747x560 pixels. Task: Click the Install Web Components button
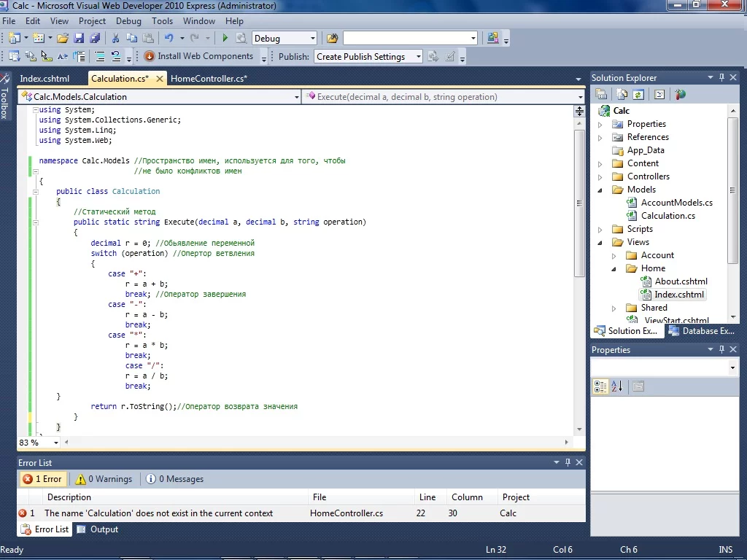tap(199, 56)
